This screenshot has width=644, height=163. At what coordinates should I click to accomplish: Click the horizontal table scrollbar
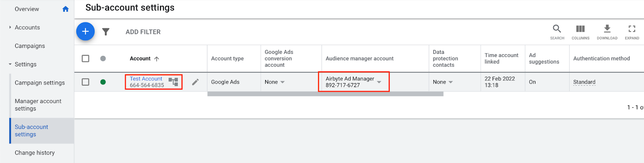[x=325, y=94]
